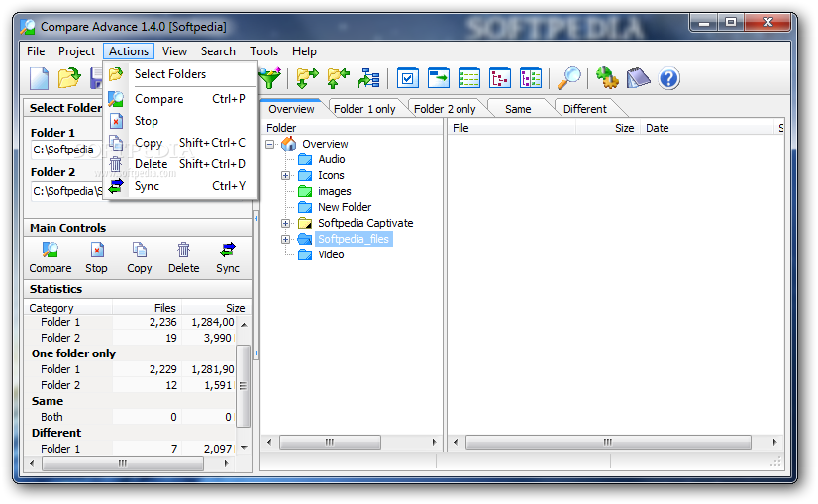Switch to the Overview tab
This screenshot has height=504, width=818.
point(291,109)
